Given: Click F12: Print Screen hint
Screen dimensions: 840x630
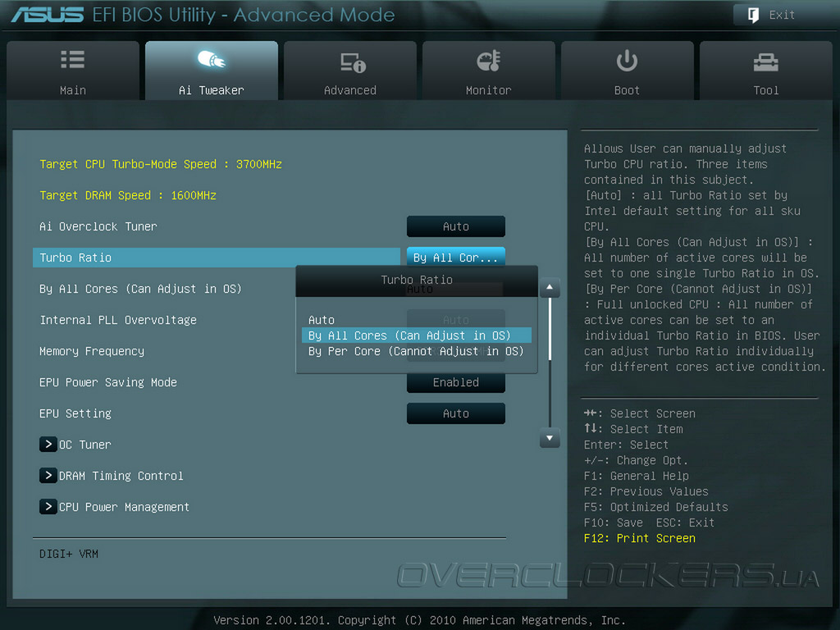Looking at the screenshot, I should click(640, 538).
